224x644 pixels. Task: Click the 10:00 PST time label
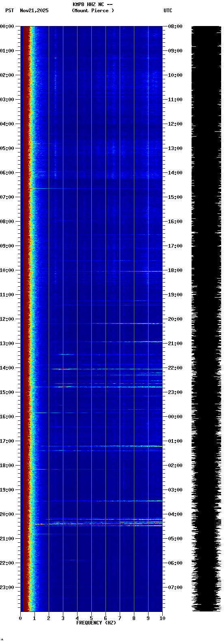coord(7,270)
